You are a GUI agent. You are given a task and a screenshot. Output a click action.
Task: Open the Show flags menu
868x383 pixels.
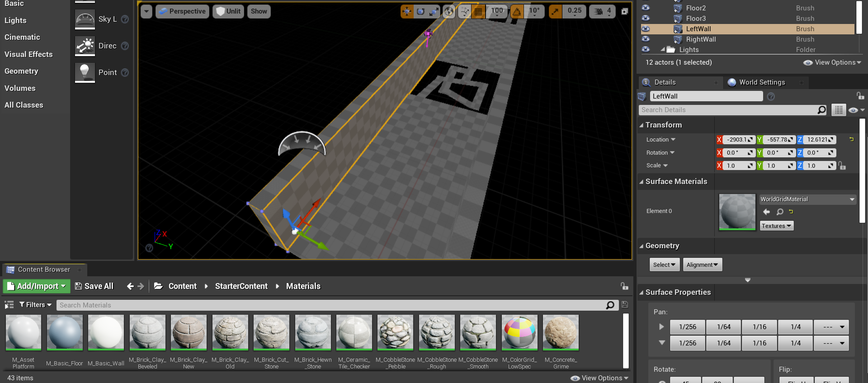(x=259, y=11)
